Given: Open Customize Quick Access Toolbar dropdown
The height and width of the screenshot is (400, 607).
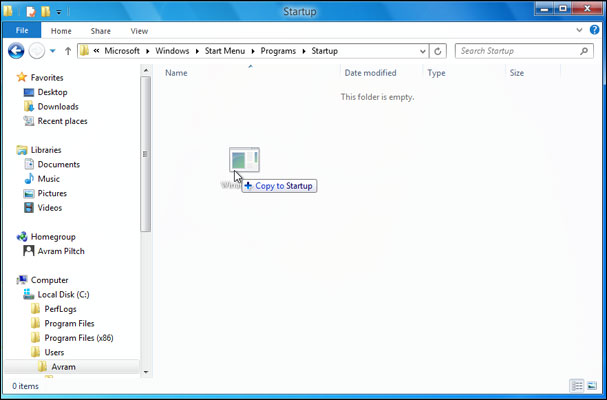Looking at the screenshot, I should click(59, 12).
